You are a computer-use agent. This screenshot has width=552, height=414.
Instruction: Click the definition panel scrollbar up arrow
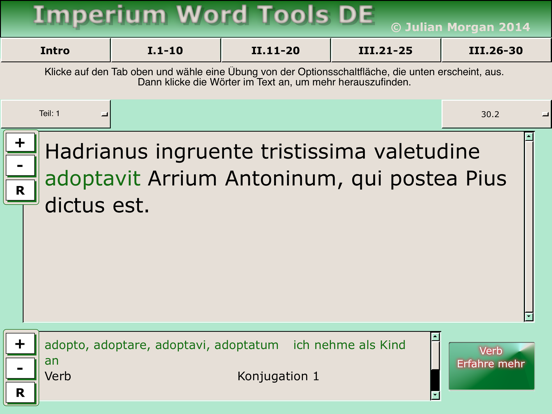click(435, 337)
